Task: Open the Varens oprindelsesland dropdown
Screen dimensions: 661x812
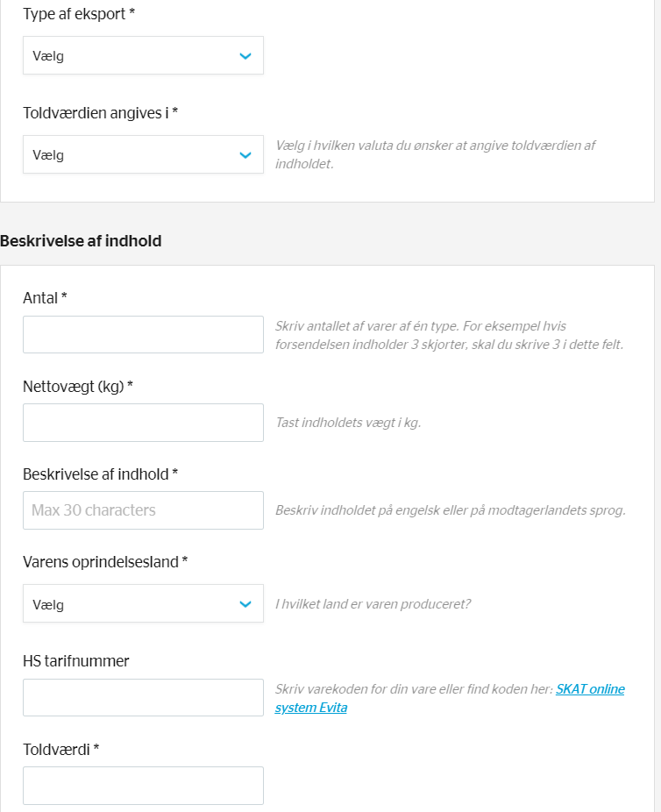Action: [143, 603]
